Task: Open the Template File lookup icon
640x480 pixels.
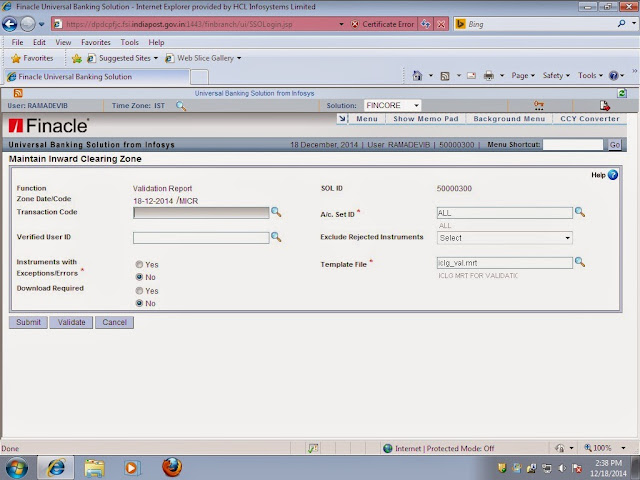Action: tap(580, 262)
